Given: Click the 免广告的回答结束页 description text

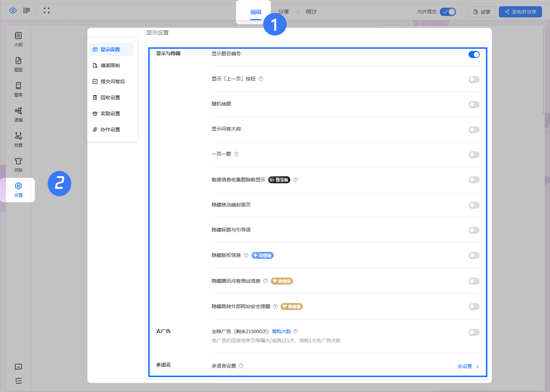Looking at the screenshot, I should [276, 341].
